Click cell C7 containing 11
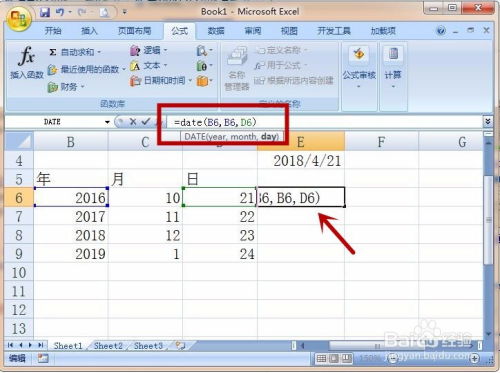Screen dimensions: 500x373 145,217
